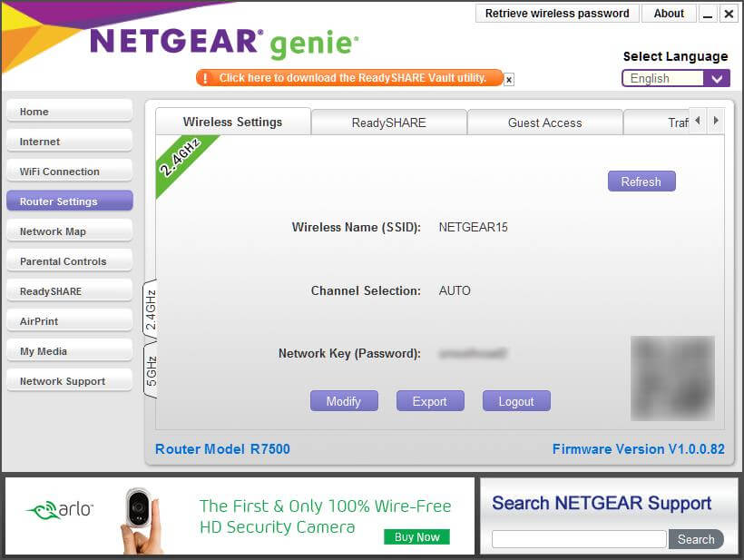Click the Arlo logo in the ad
Image resolution: width=744 pixels, height=560 pixels.
tap(60, 510)
